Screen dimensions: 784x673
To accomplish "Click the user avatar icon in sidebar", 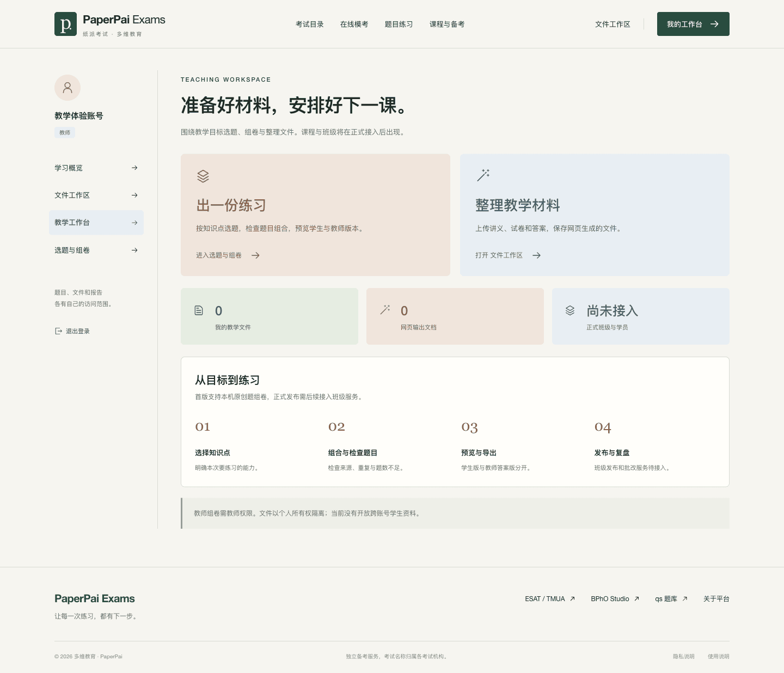I will coord(68,88).
